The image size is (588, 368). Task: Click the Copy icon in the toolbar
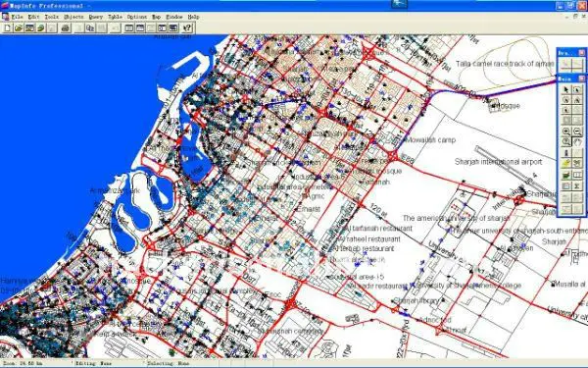pos(90,27)
